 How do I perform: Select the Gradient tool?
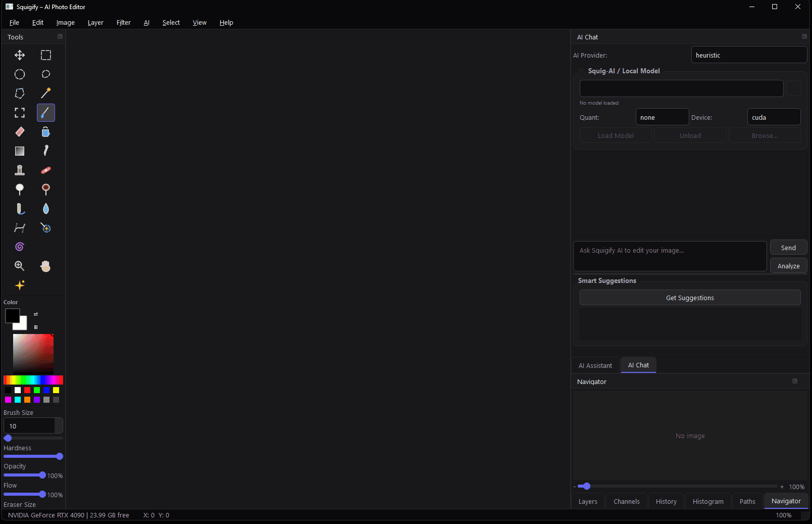pos(20,151)
